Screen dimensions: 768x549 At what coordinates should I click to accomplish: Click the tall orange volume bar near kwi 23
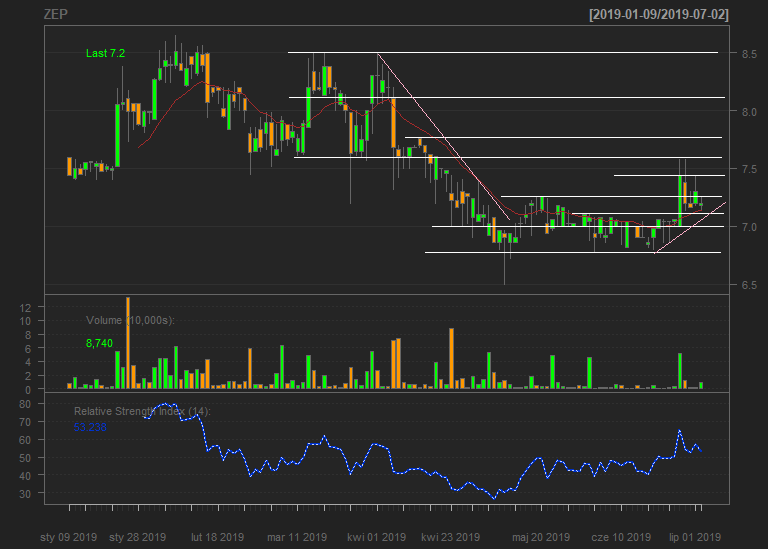[x=452, y=358]
